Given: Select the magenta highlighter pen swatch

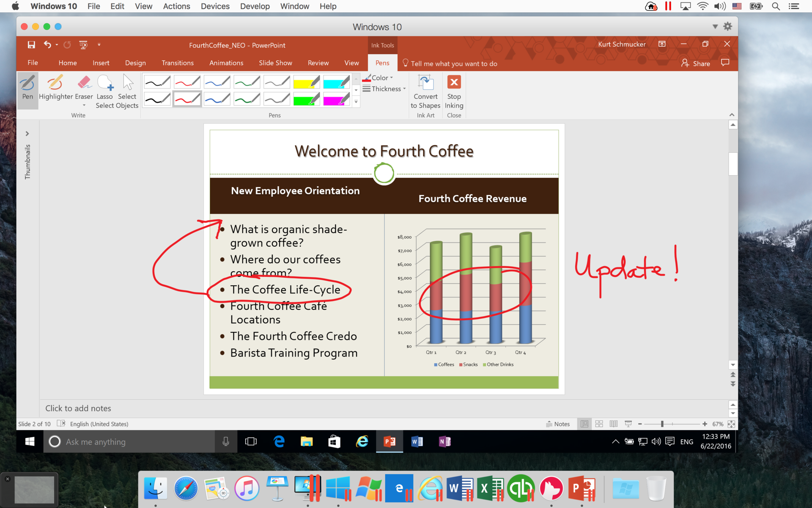Looking at the screenshot, I should coord(336,99).
